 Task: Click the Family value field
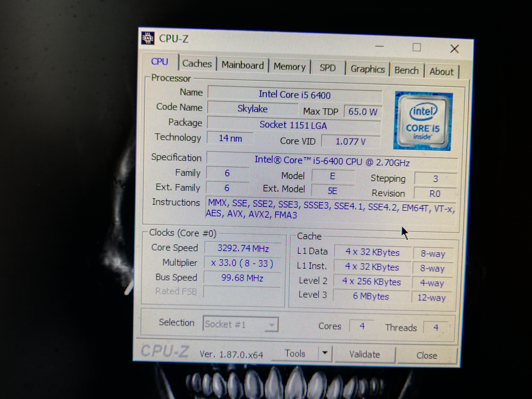[x=227, y=173]
